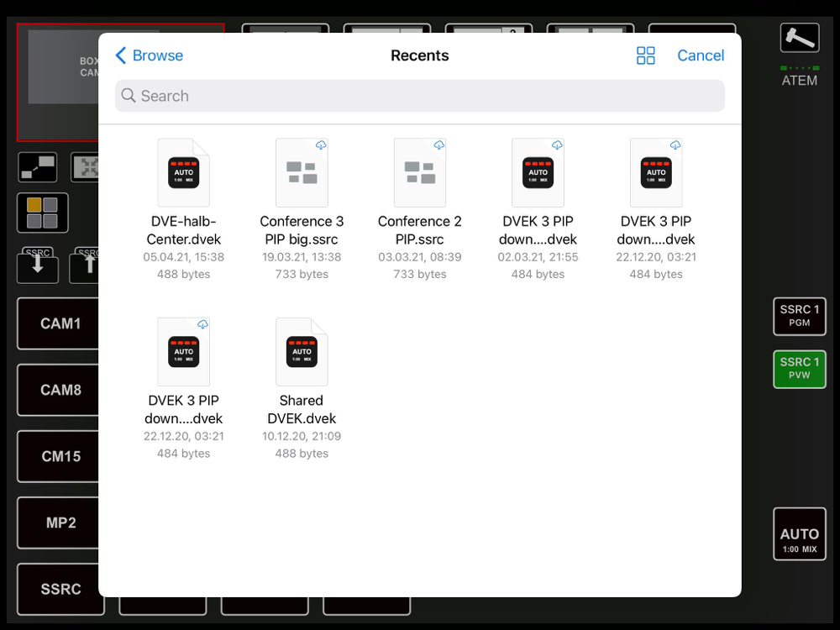This screenshot has width=840, height=630.
Task: Trigger the AUTO 1:00 MIX transition
Action: pyautogui.click(x=800, y=534)
